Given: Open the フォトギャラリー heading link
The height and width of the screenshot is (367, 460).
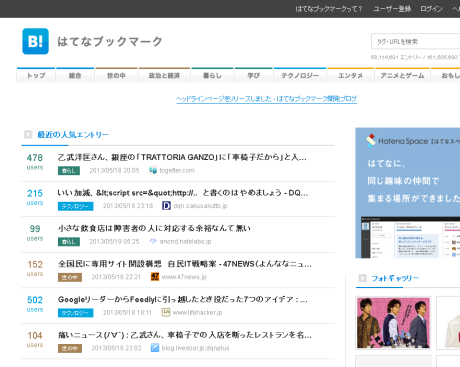Looking at the screenshot, I should coord(395,278).
